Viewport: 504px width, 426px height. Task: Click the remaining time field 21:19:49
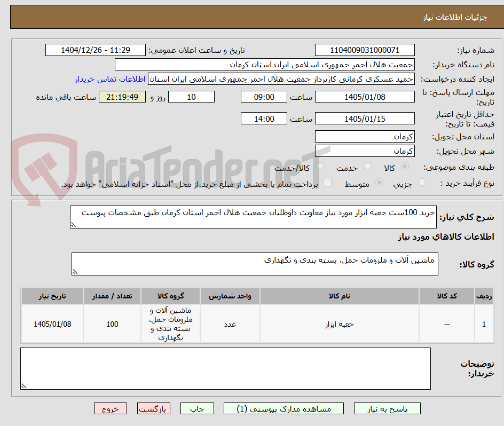tap(122, 97)
